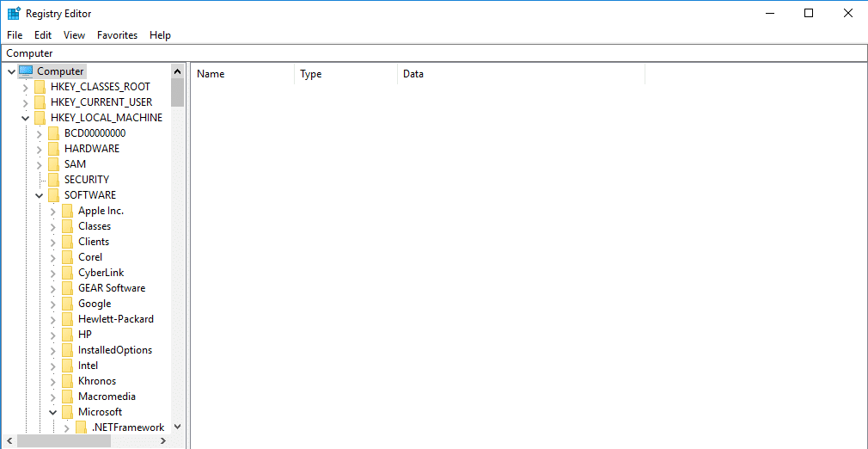Click the tree horizontal scrollbar right arrow

[x=163, y=440]
